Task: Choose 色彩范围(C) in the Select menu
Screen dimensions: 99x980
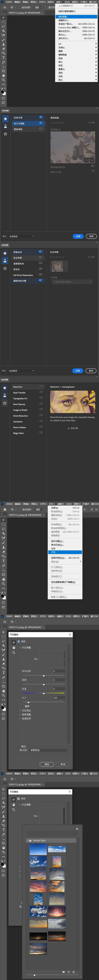Action: pyautogui.click(x=65, y=541)
